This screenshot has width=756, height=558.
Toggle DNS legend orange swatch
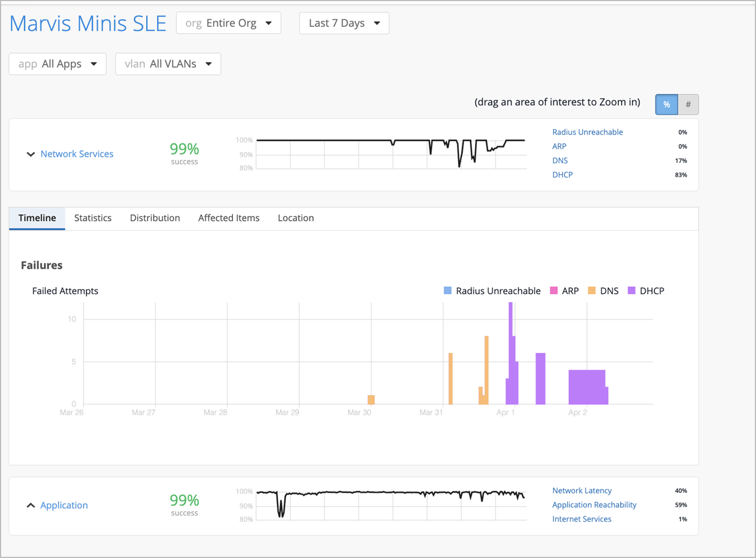click(x=592, y=291)
